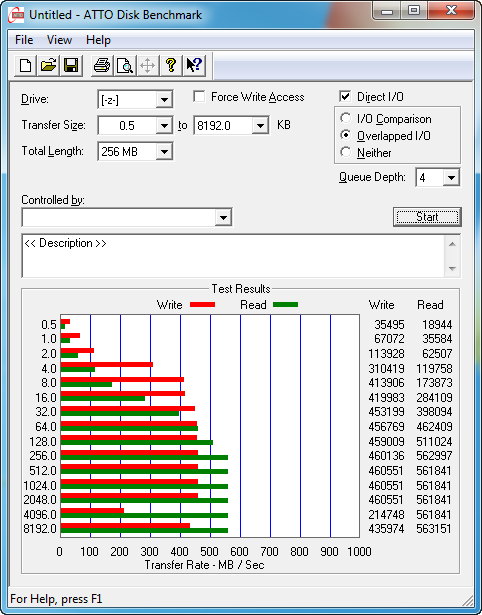Screen dimensions: 482x615
Task: Click the Description scrollbar up arrow
Action: coord(452,244)
